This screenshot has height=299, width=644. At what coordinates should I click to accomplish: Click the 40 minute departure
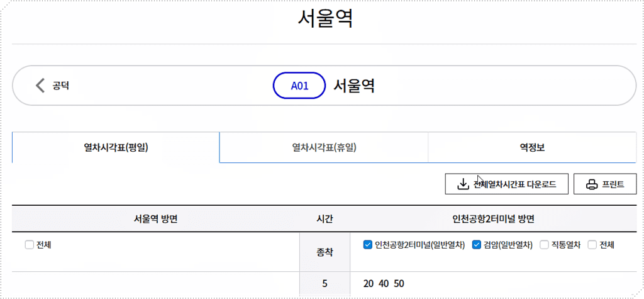[384, 284]
